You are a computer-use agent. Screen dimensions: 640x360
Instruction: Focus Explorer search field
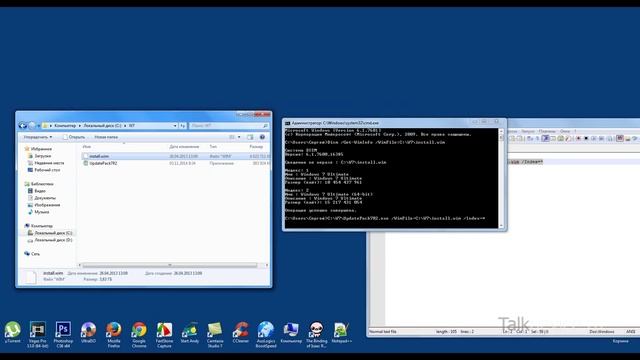coord(229,126)
